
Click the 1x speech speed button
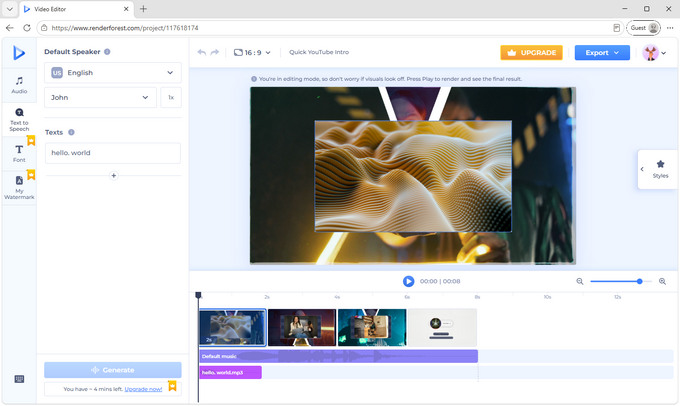(x=171, y=98)
